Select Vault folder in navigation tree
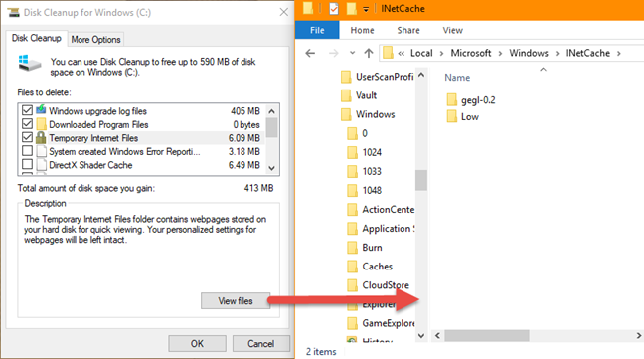The image size is (644, 359). point(359,95)
